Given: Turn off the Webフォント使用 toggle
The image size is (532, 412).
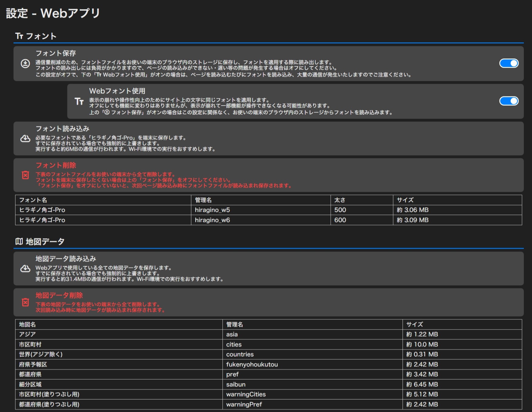Looking at the screenshot, I should point(509,101).
